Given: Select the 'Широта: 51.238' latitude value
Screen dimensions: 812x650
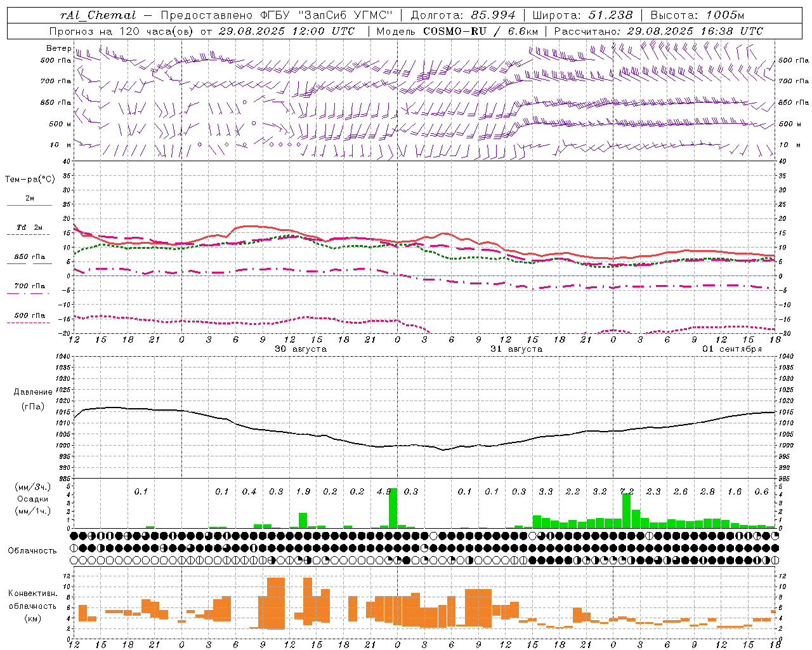Looking at the screenshot, I should [582, 15].
